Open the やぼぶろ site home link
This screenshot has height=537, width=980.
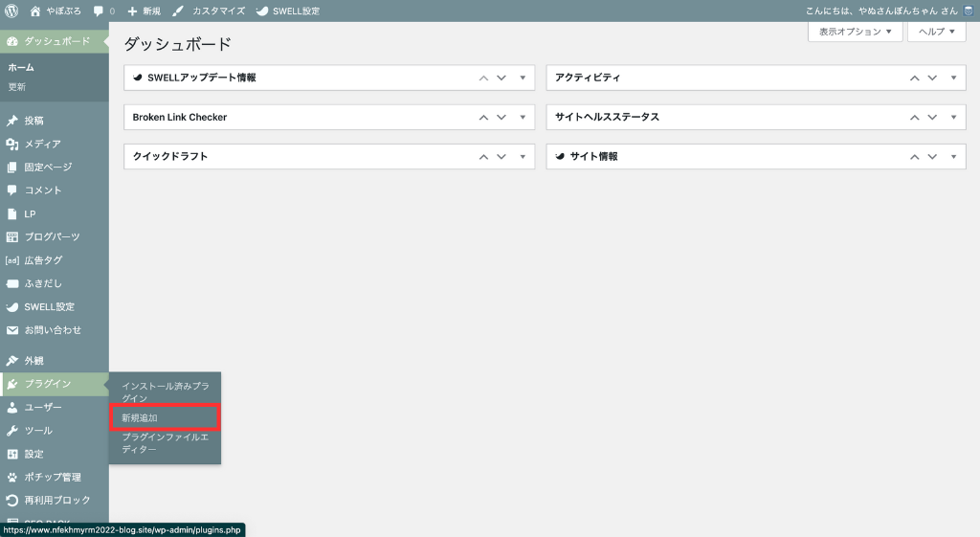pos(56,11)
